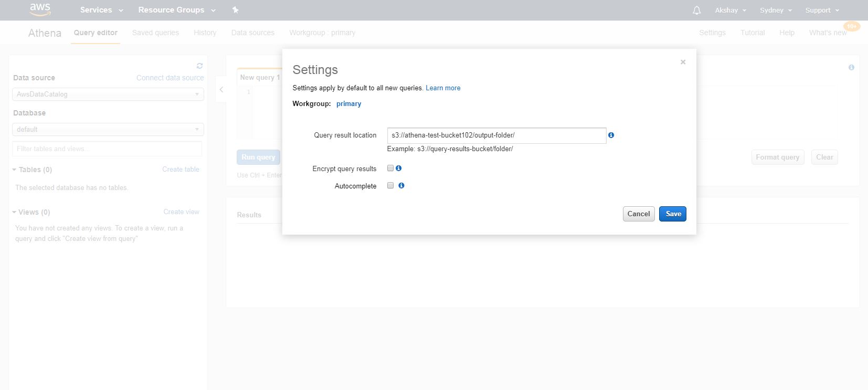The image size is (868, 390).
Task: Open the Tutorial link
Action: coord(753,33)
